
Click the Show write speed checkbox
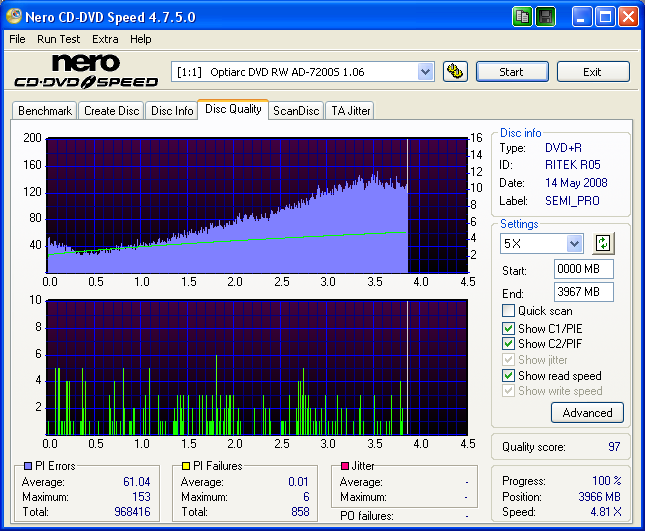coord(508,390)
